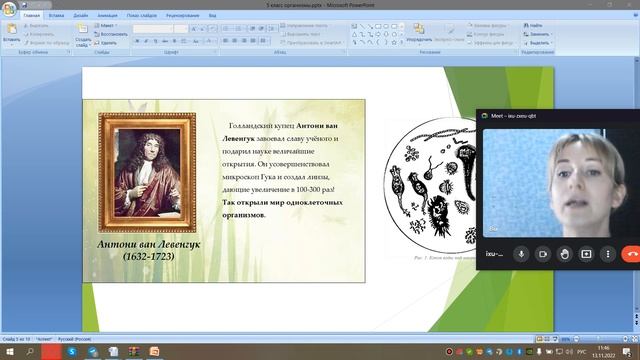Clear formatting with the eraser icon
Image resolution: width=640 pixels, height=360 pixels.
point(212,29)
